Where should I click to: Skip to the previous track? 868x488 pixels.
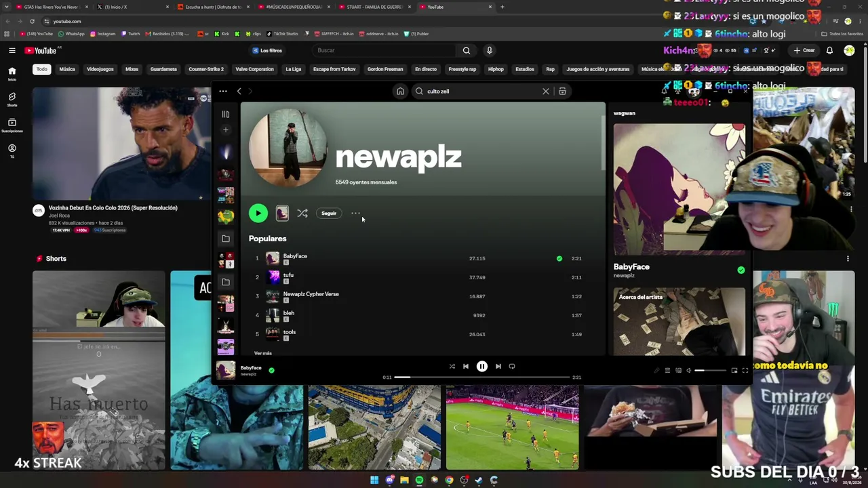[x=466, y=367]
